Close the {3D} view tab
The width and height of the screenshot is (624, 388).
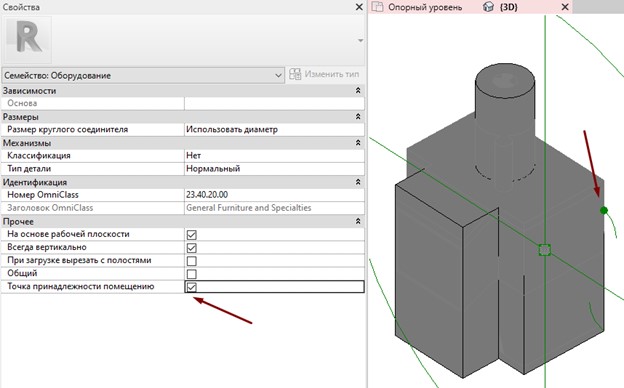[x=565, y=7]
